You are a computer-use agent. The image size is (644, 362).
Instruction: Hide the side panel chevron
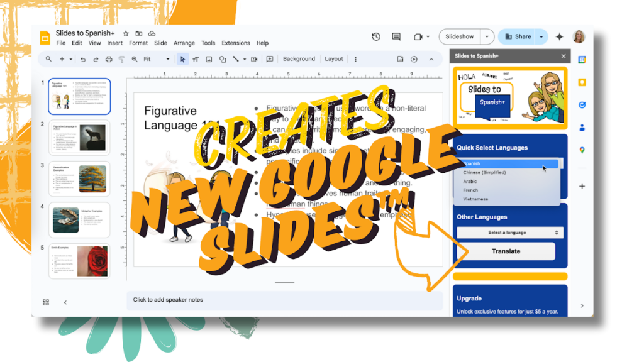click(582, 305)
